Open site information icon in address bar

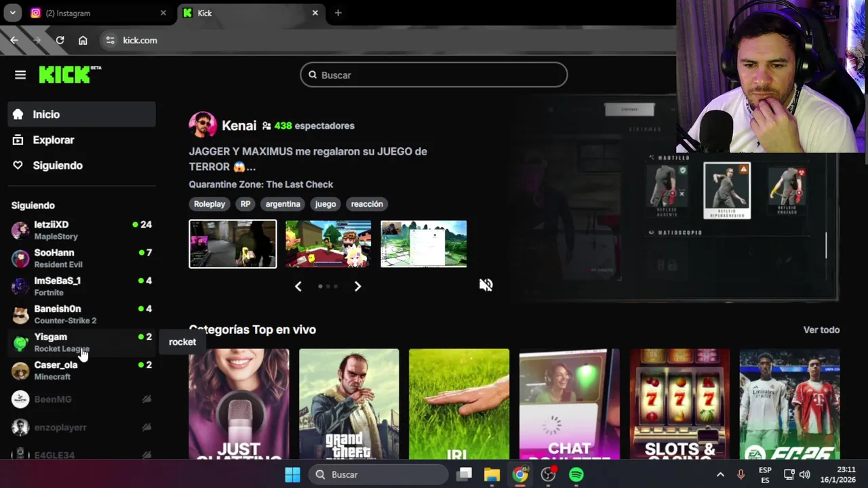tap(111, 40)
